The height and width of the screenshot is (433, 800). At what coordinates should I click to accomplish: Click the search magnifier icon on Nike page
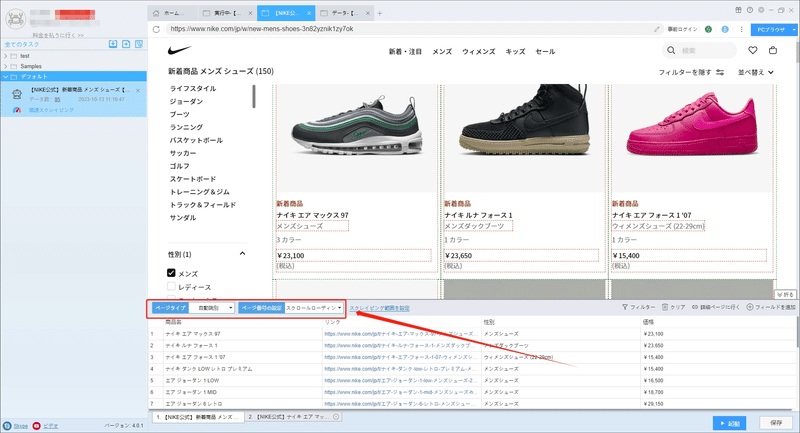pos(671,50)
